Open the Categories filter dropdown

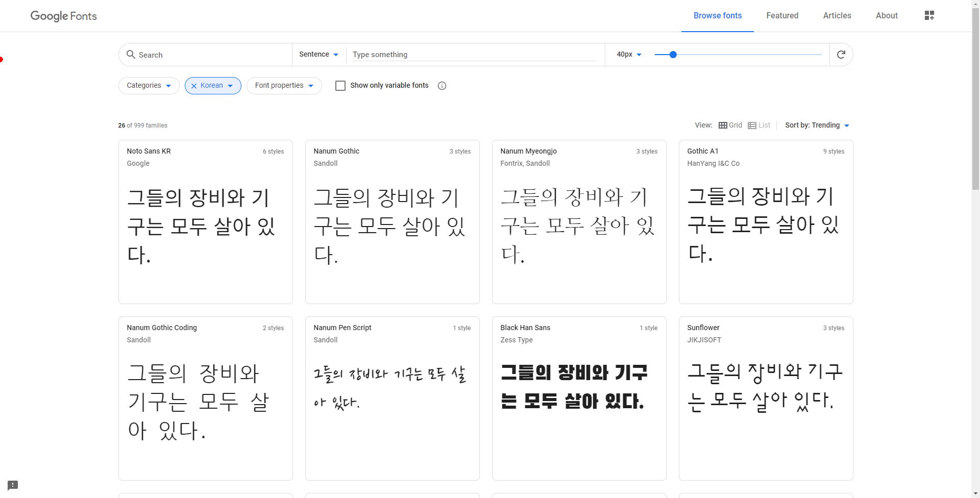coord(149,86)
